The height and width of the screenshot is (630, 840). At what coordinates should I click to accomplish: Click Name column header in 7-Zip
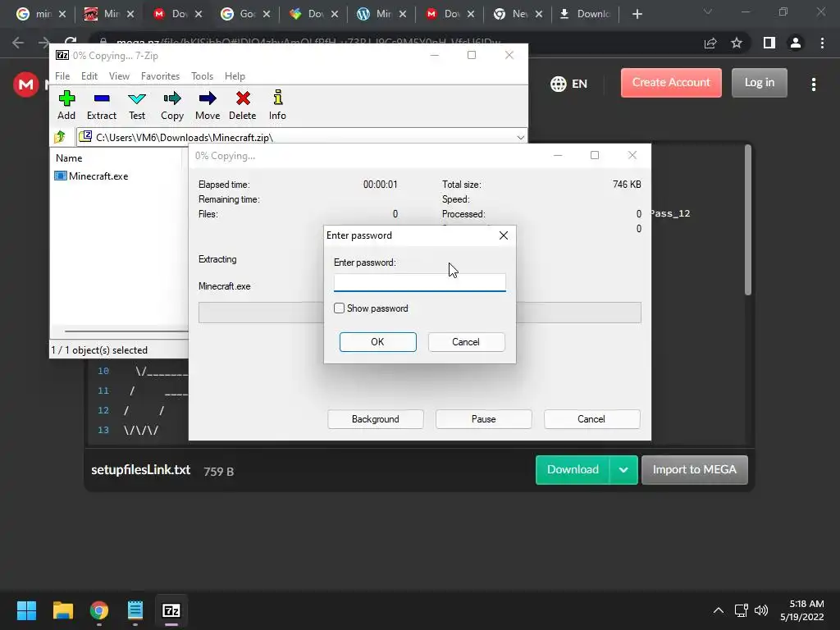[69, 158]
